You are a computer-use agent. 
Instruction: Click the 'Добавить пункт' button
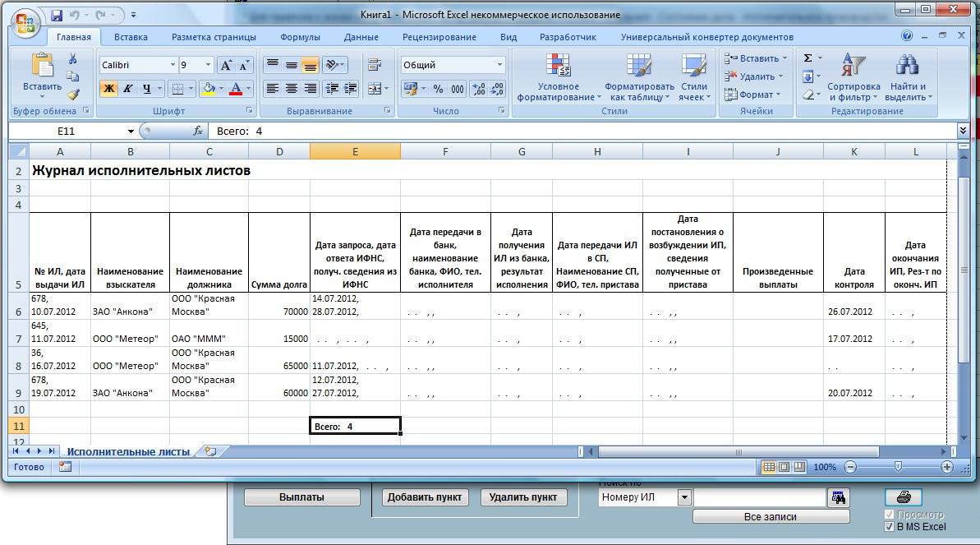pos(425,497)
